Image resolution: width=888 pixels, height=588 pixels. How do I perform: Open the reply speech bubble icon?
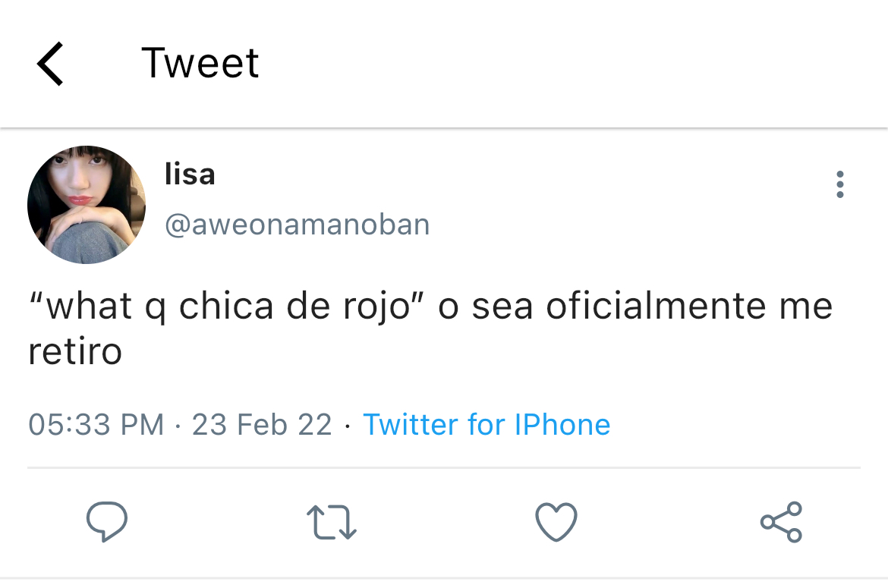coord(106,521)
